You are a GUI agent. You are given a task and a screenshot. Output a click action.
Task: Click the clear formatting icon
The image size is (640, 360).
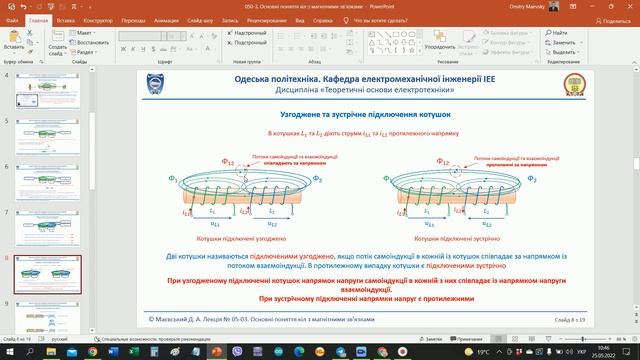214,36
